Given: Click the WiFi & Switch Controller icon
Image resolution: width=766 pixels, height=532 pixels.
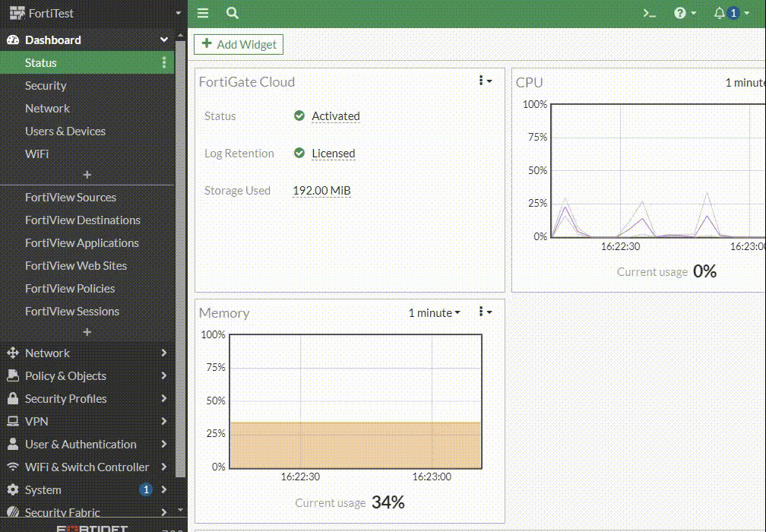Looking at the screenshot, I should (x=13, y=467).
